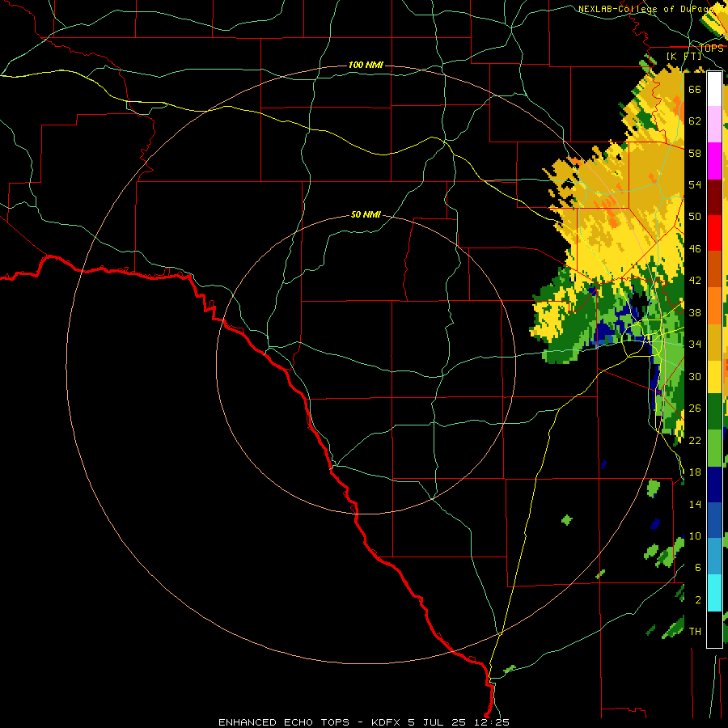This screenshot has width=728, height=728.
Task: Click the cyan 2-6 kft legend swatch
Action: [714, 593]
